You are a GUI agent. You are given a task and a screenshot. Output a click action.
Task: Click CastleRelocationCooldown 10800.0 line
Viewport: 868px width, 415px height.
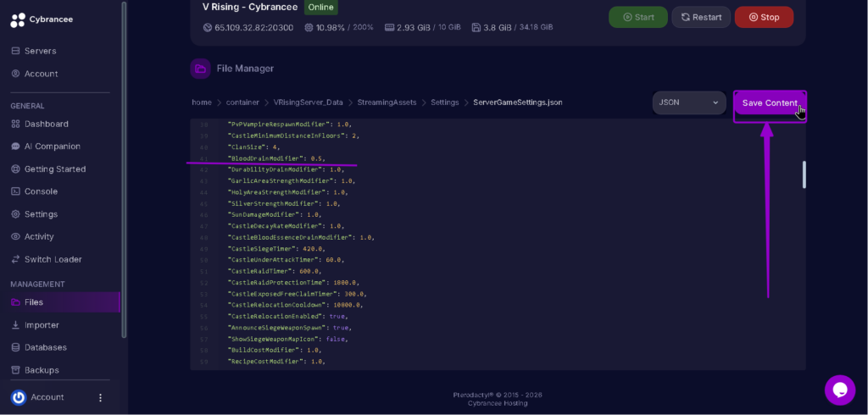(297, 305)
